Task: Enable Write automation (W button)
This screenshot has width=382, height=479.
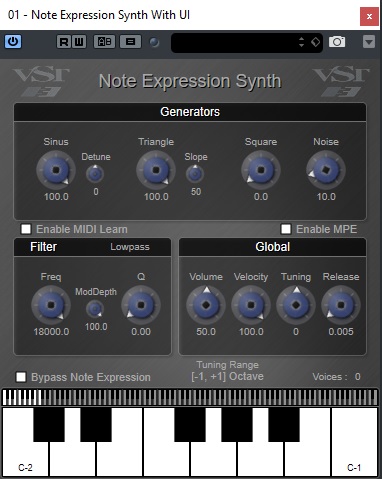Action: click(79, 42)
